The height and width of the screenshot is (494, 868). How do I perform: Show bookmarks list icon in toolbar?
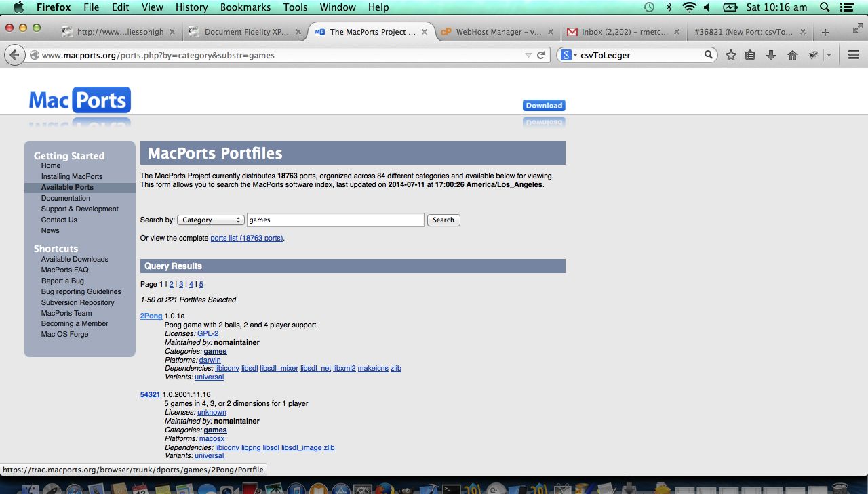(750, 55)
